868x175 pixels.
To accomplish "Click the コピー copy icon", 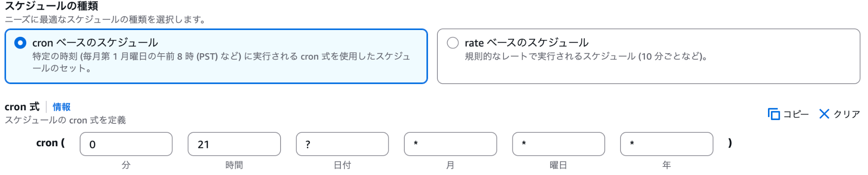I will tap(773, 114).
